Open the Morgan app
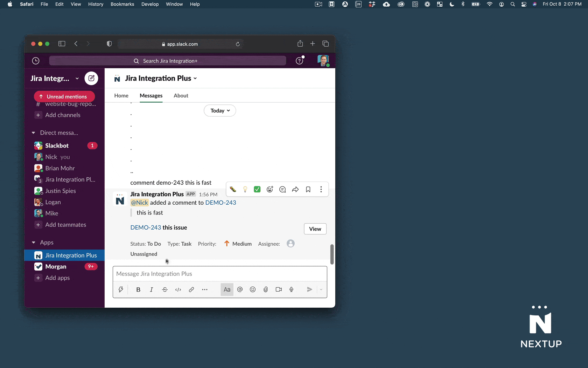588x368 pixels. [x=64, y=267]
